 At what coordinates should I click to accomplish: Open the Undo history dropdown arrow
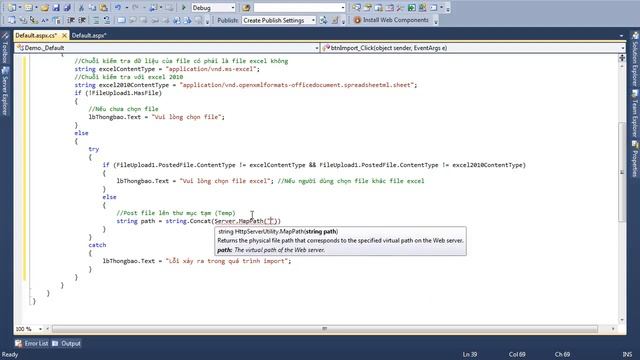click(x=127, y=8)
